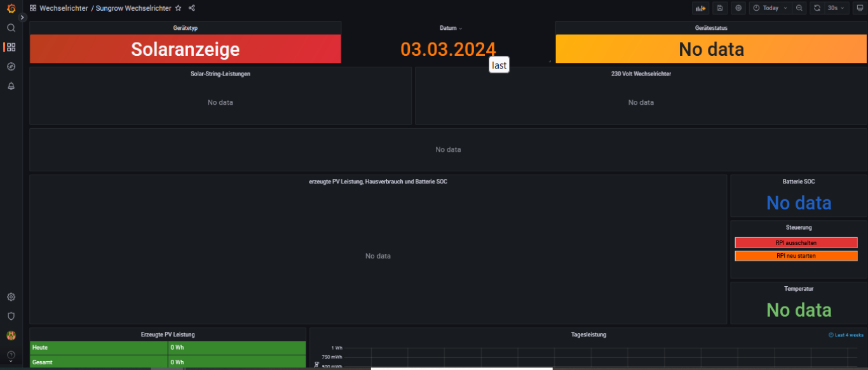
Task: Expand the Datum panel title menu
Action: 451,28
